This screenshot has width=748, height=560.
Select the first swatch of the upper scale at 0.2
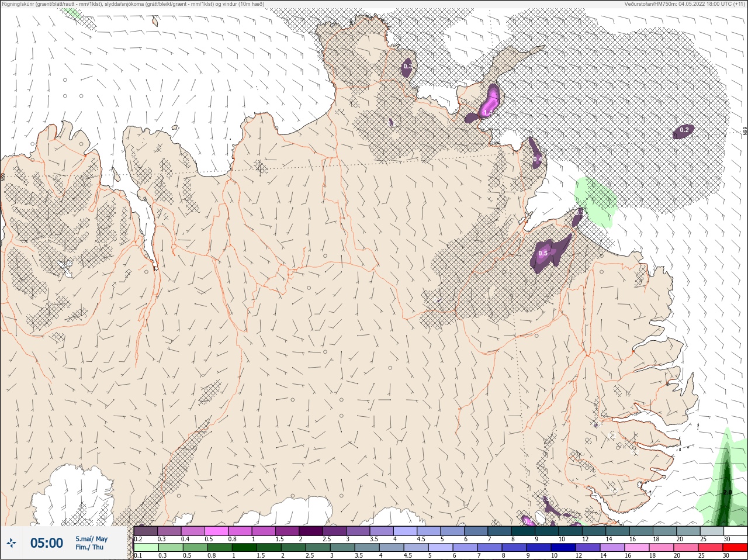pos(146,531)
